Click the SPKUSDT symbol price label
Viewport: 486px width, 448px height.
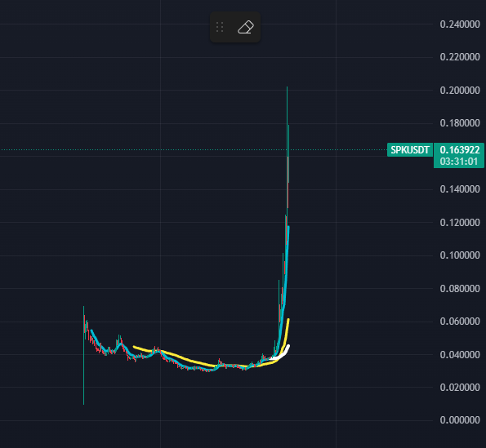[x=410, y=150]
